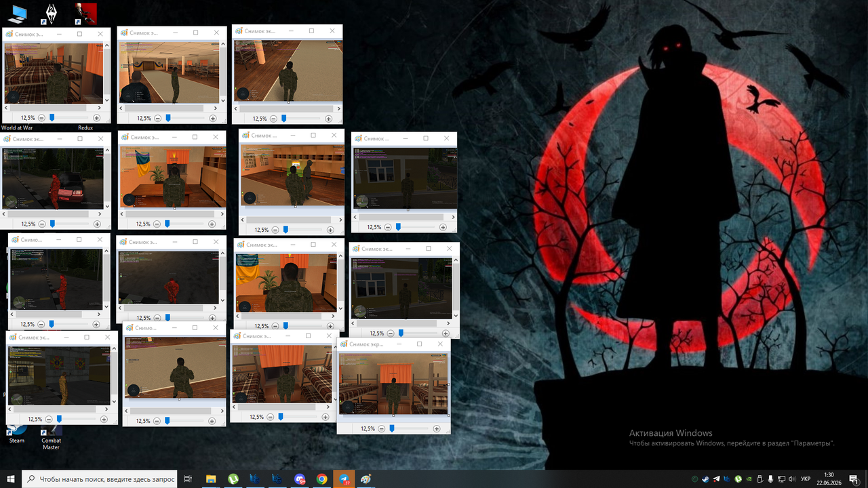
Task: Open Discord from the taskbar
Action: [300, 479]
